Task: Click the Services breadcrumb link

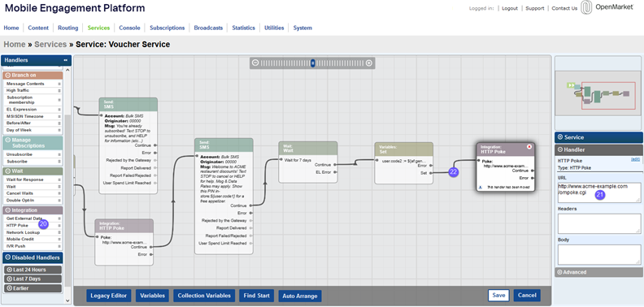Action: coord(50,45)
